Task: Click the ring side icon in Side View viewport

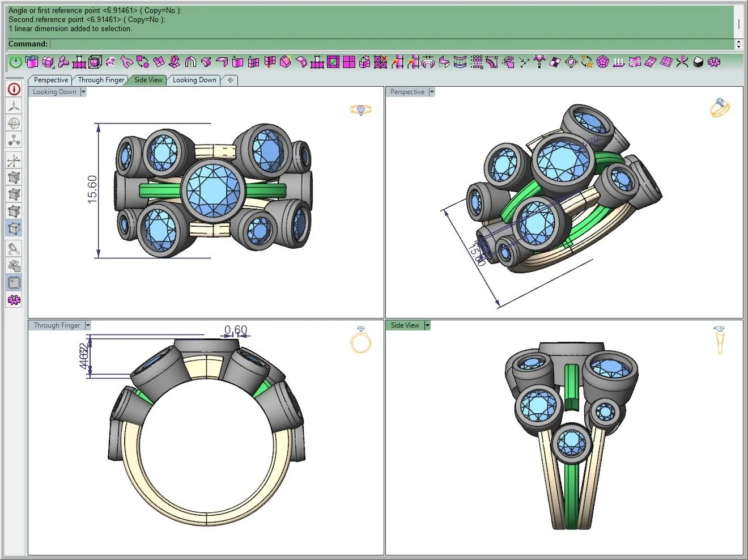Action: pyautogui.click(x=720, y=340)
